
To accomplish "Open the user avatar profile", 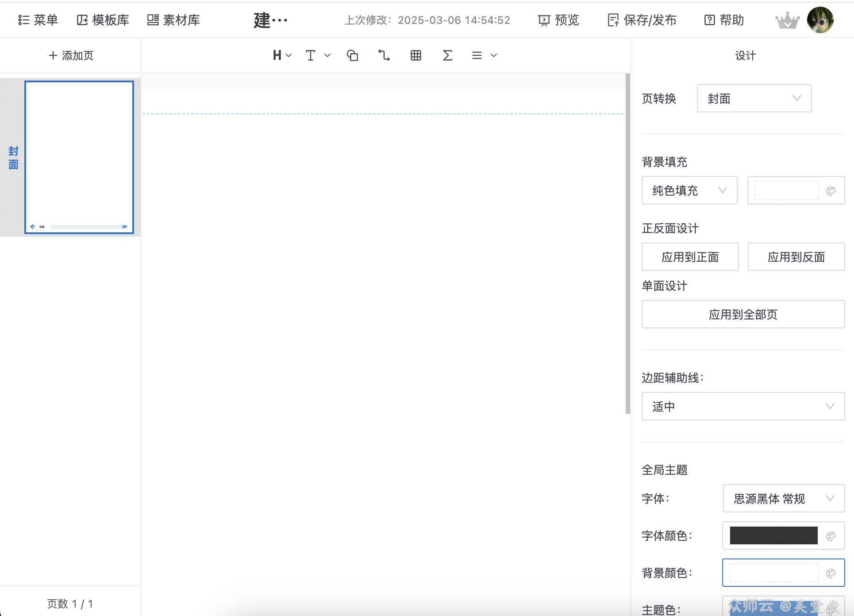I will (x=820, y=20).
